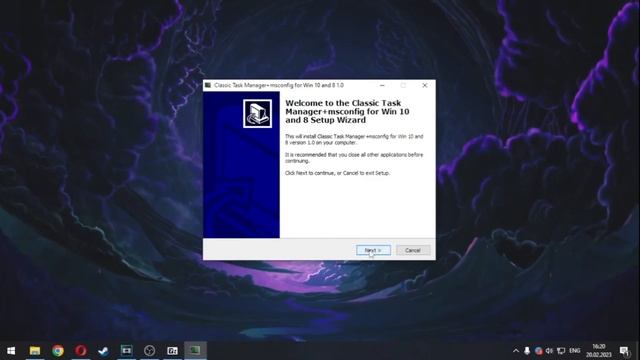
Task: Switch to OBS Studio on the taskbar
Action: click(149, 351)
